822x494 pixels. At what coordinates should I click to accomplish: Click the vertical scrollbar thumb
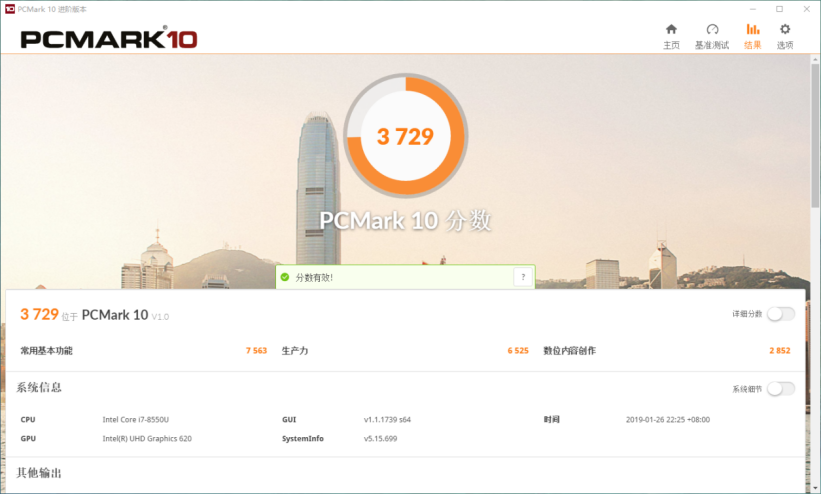(815, 135)
